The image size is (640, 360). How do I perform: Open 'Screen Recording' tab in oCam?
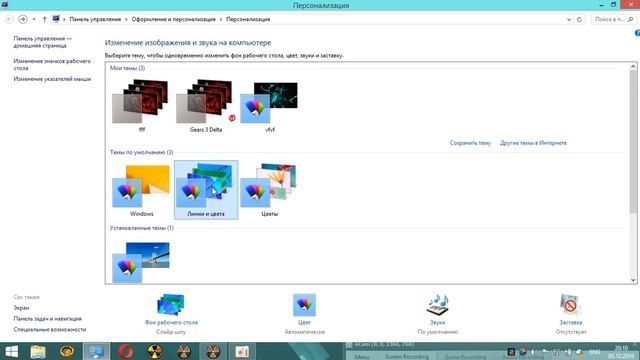click(x=407, y=357)
